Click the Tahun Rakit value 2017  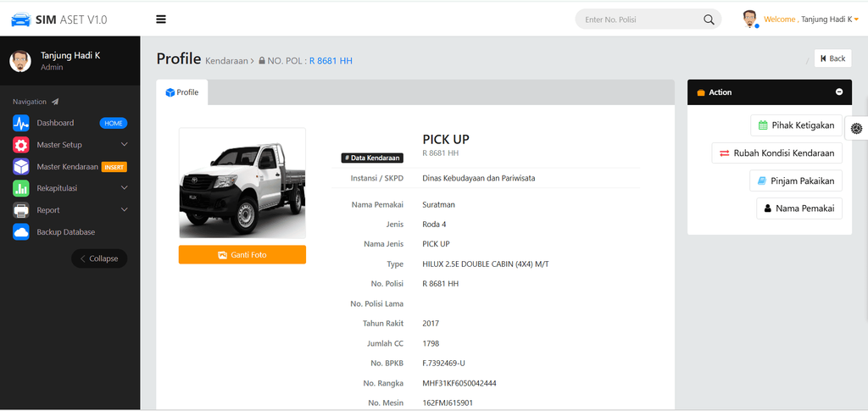tap(431, 324)
